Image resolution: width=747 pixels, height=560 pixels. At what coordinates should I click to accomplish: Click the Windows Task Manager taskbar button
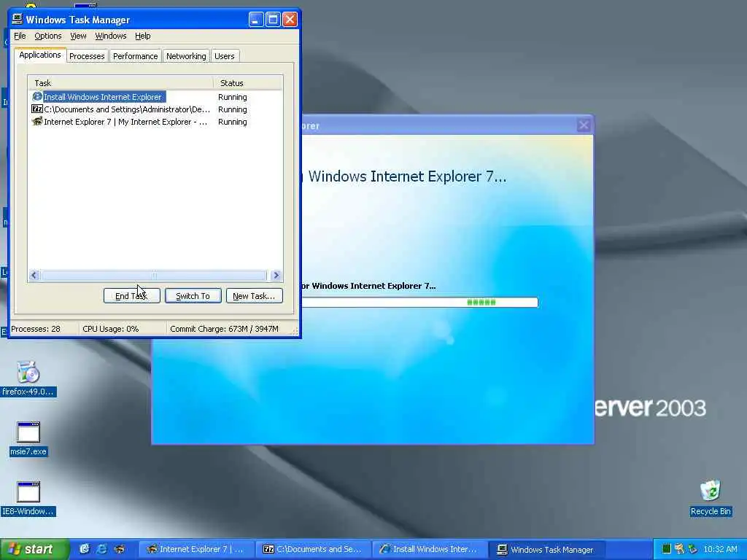[x=546, y=550]
